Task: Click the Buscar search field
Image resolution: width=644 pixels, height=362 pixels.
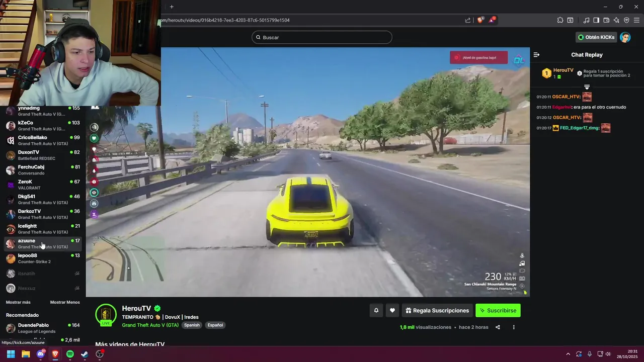Action: coord(322,37)
